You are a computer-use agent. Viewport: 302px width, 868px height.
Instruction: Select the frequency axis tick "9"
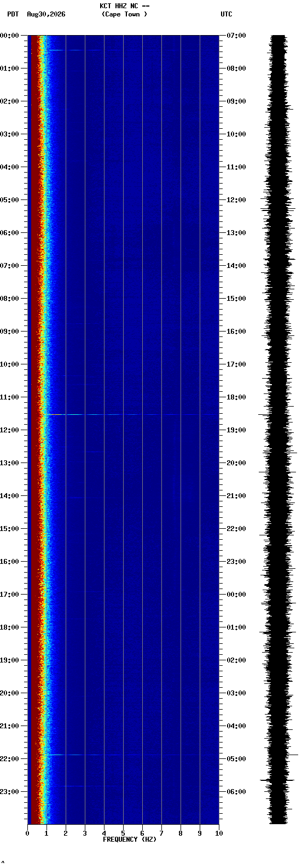pos(200,833)
